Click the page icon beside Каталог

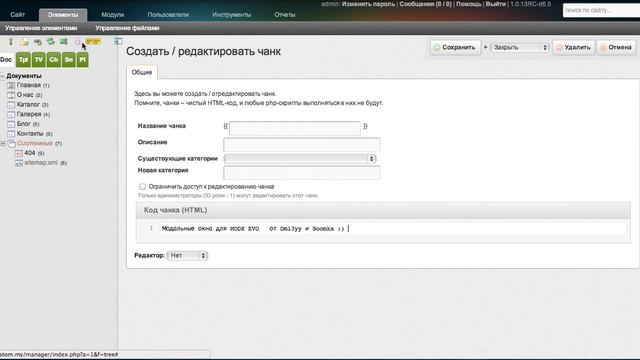pyautogui.click(x=11, y=105)
